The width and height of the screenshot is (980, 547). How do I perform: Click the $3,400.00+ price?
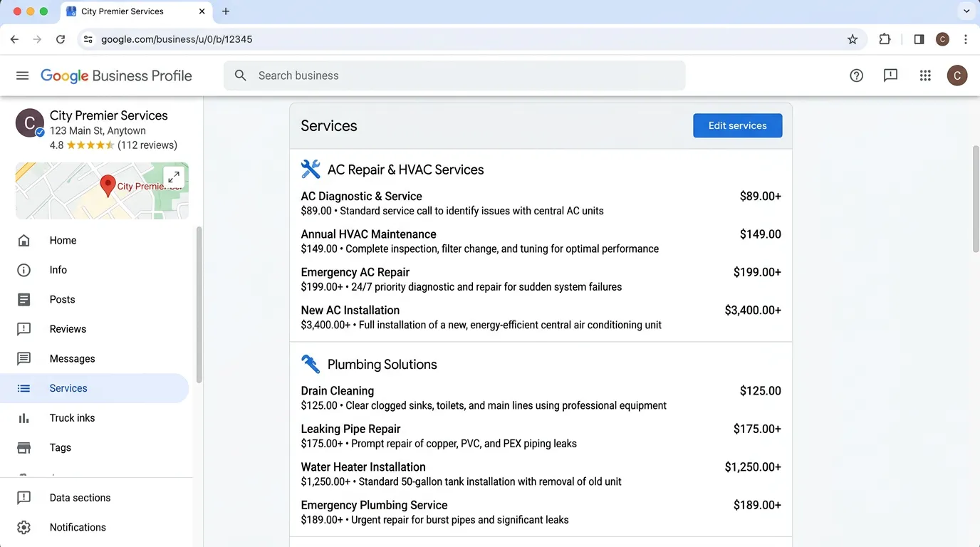click(753, 311)
